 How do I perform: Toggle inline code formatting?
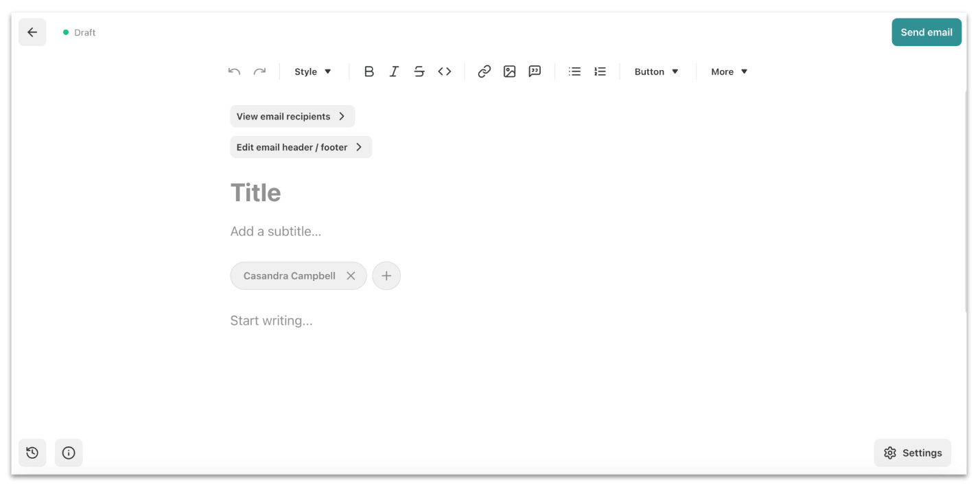click(444, 71)
